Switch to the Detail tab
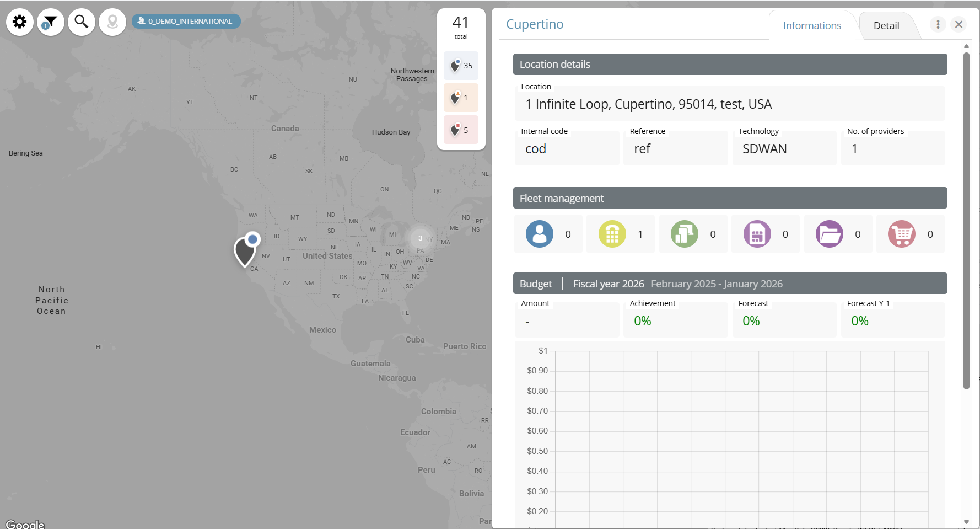This screenshot has width=980, height=529. [x=886, y=26]
